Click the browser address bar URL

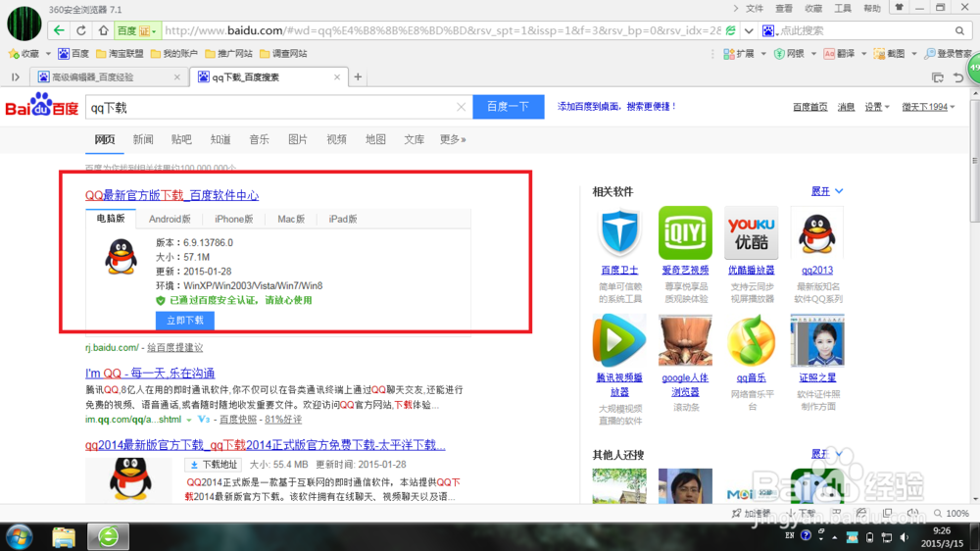pos(443,30)
